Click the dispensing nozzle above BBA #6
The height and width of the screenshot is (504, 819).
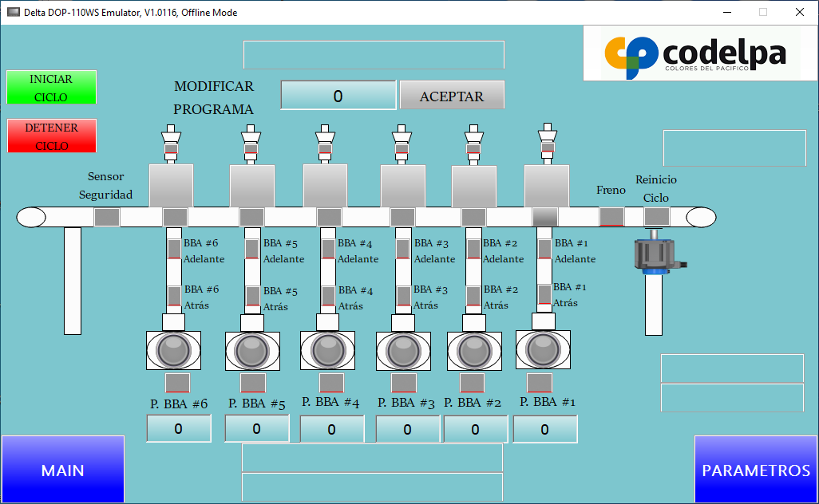pyautogui.click(x=171, y=144)
